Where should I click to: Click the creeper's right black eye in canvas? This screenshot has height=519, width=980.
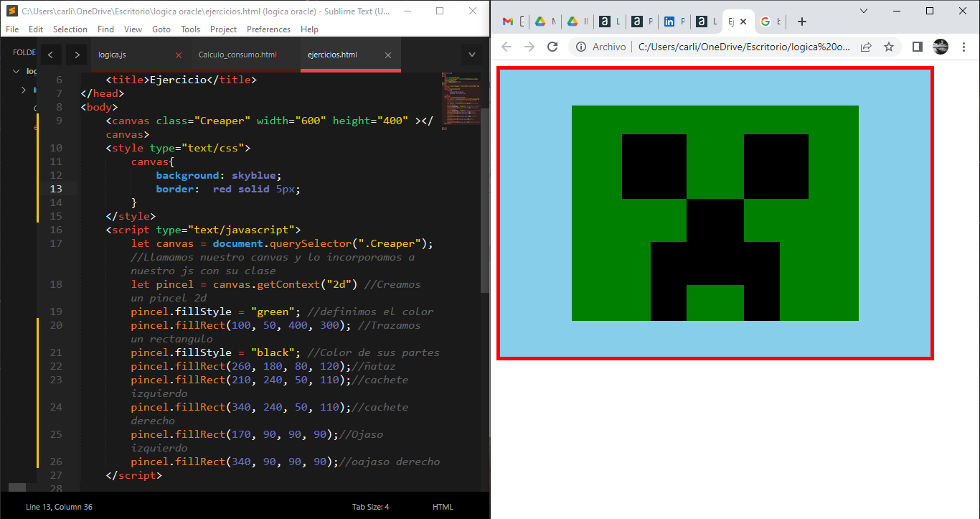[x=776, y=167]
